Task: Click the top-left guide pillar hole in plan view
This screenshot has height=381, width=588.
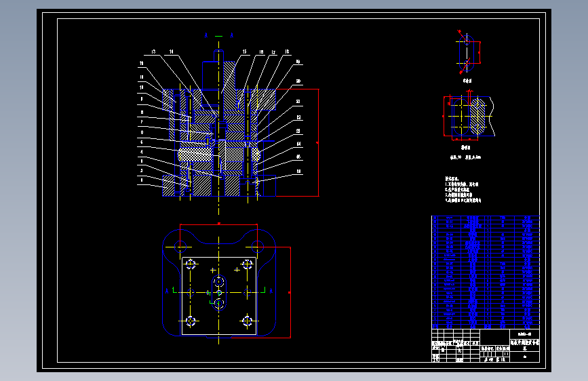Action: click(180, 247)
